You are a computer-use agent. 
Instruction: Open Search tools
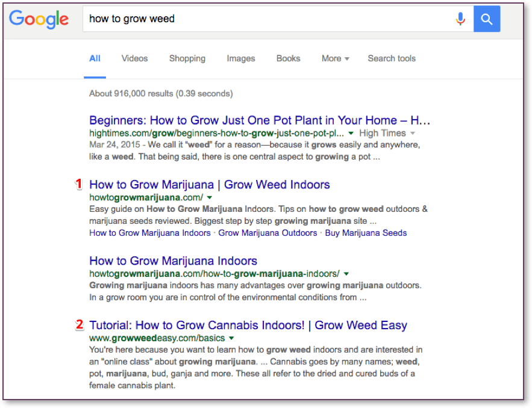tap(392, 58)
